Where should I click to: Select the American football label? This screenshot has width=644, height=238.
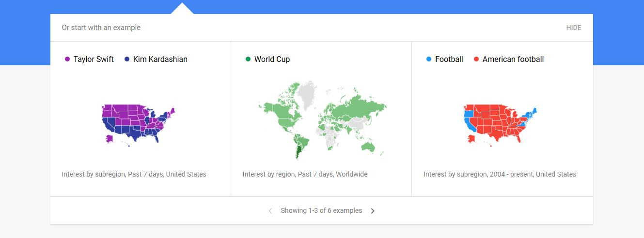tap(513, 59)
